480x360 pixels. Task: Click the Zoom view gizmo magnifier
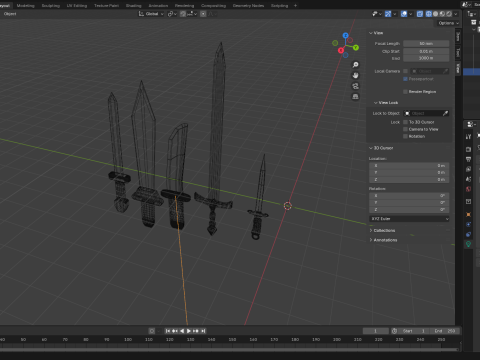355,65
